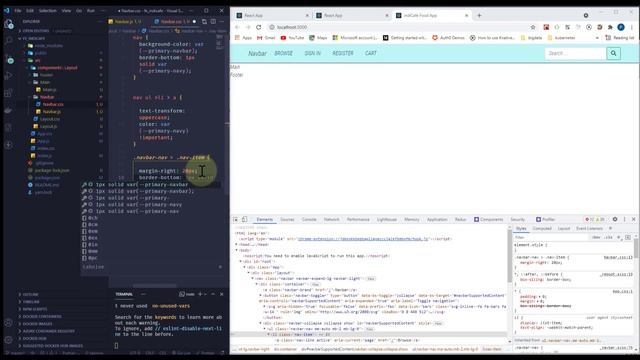Open the Chrome extensions puzzle icon
Viewport: 640px width, 360px height.
click(x=610, y=27)
